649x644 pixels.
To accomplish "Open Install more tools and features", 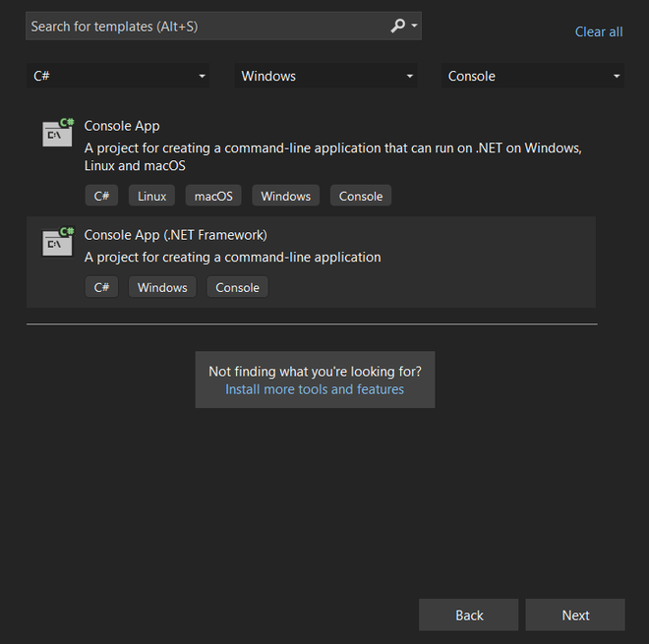I will point(315,389).
